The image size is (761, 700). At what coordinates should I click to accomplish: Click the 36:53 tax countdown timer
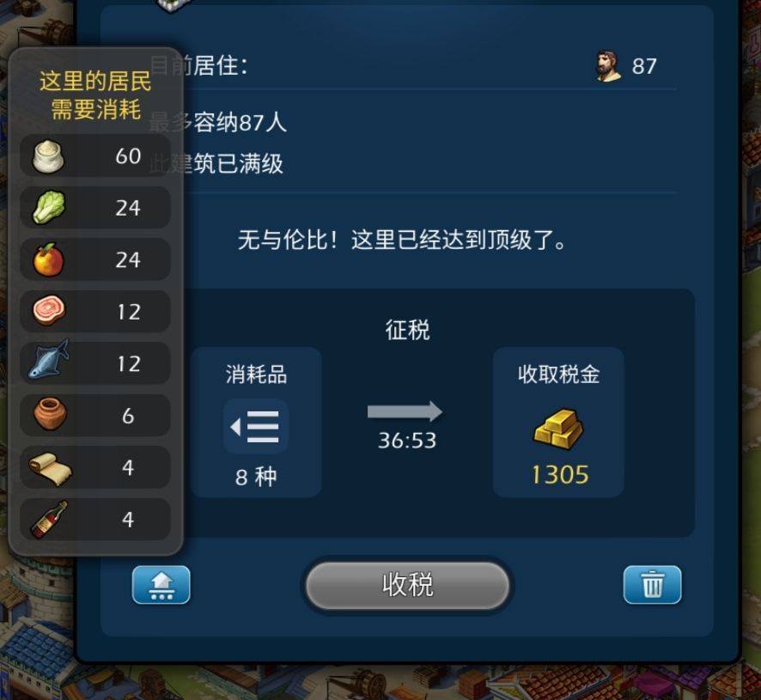tap(407, 441)
